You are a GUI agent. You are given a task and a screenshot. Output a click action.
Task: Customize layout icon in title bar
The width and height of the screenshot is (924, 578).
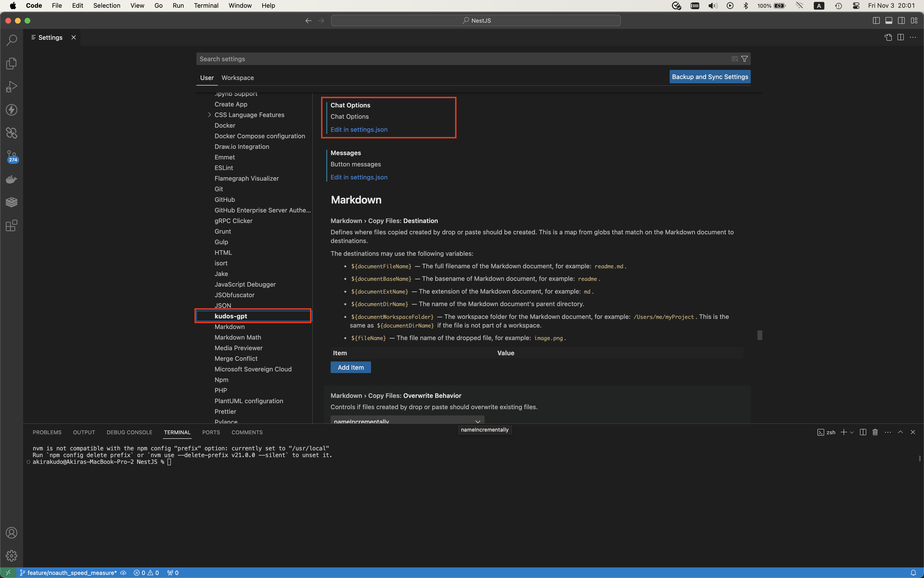pyautogui.click(x=914, y=21)
